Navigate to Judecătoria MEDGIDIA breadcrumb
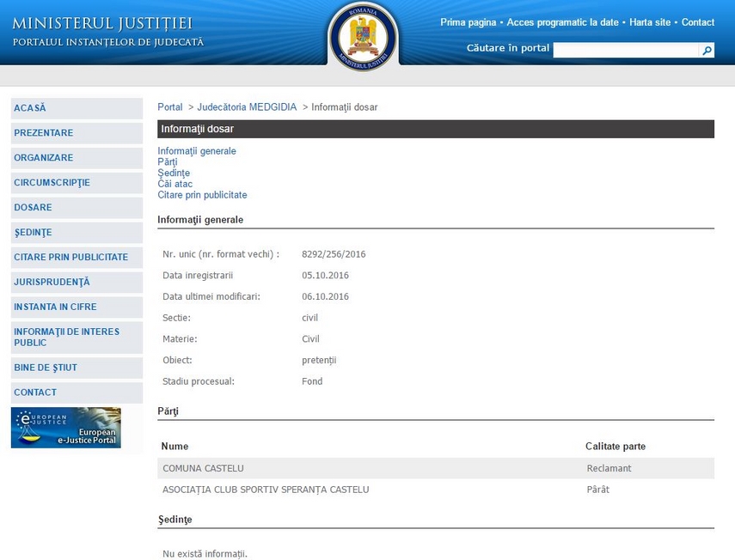Image resolution: width=735 pixels, height=560 pixels. click(x=247, y=107)
